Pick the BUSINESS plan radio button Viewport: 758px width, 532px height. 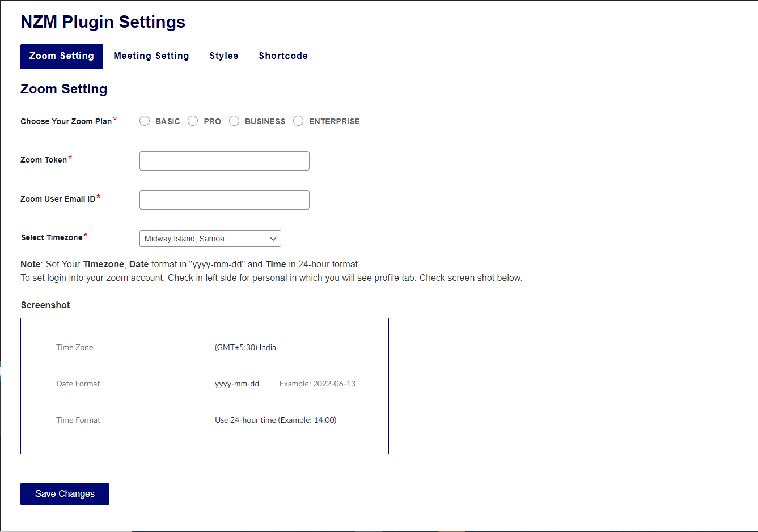(x=234, y=121)
